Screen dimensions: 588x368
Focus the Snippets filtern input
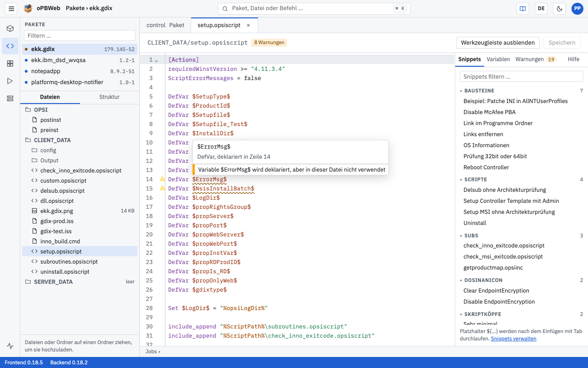tap(521, 76)
